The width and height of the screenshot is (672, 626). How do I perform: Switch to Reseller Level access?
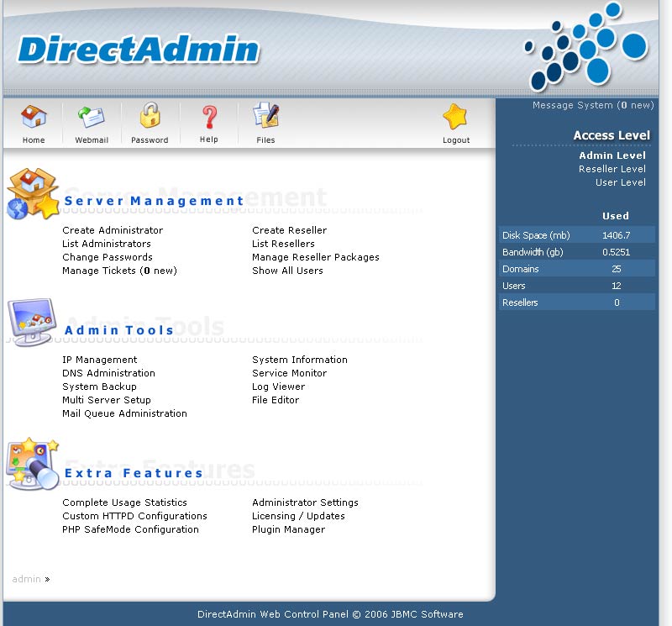pos(612,169)
